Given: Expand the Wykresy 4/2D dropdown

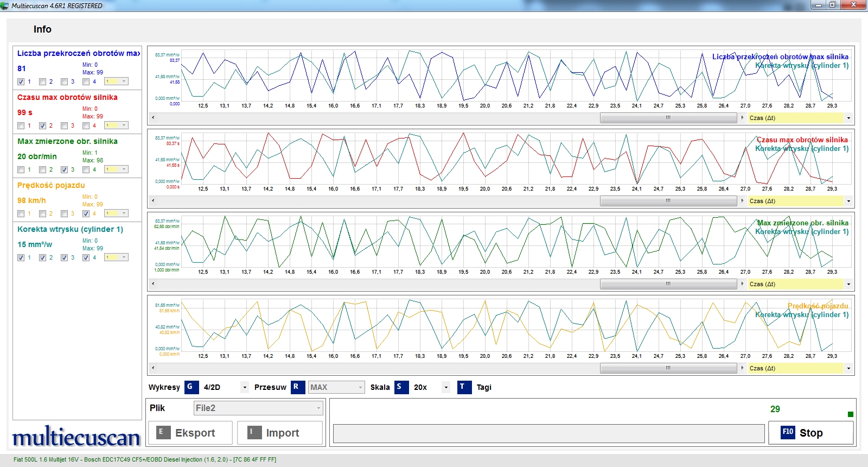Looking at the screenshot, I should (x=245, y=388).
